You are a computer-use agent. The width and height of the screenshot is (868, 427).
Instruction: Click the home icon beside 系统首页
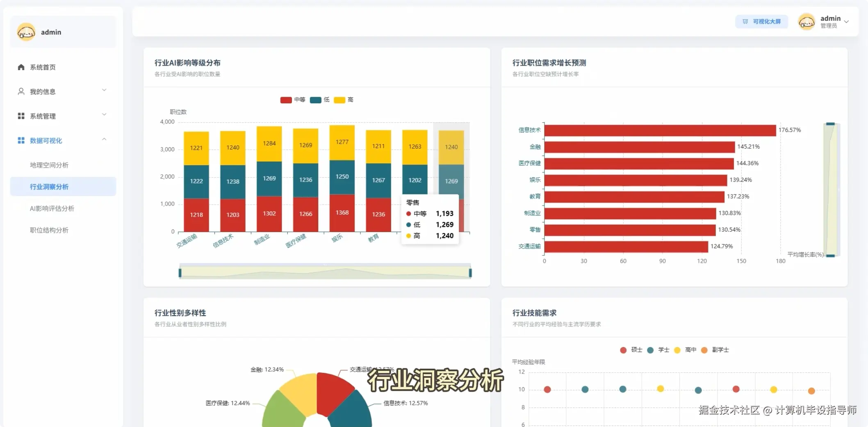point(21,67)
